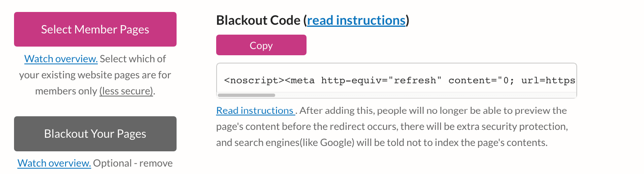The image size is (644, 174).
Task: Click the "Optional - remove" text
Action: 133,163
